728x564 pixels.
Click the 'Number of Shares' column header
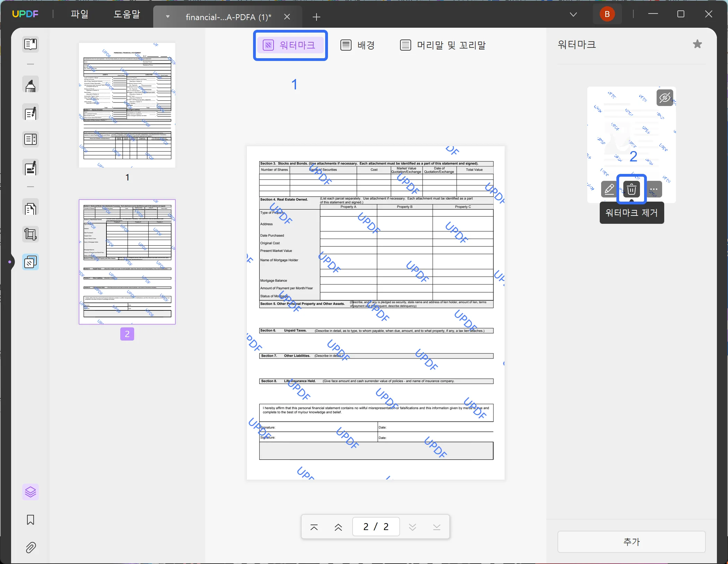click(275, 170)
